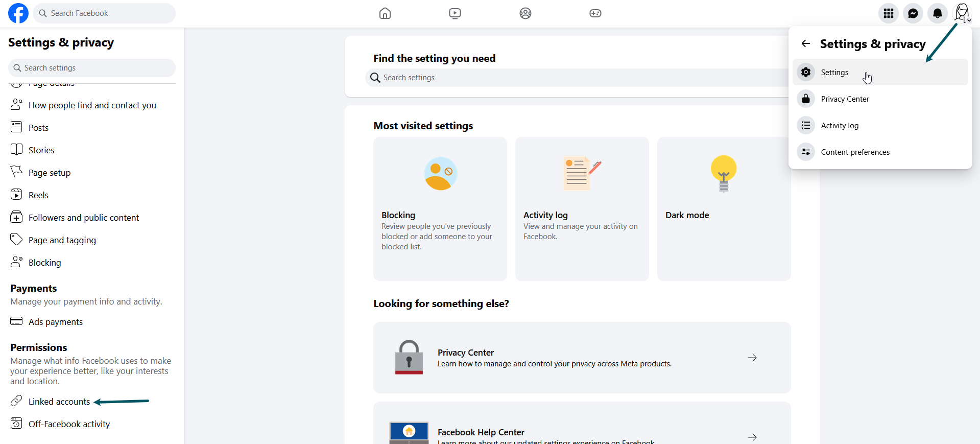Image resolution: width=980 pixels, height=444 pixels.
Task: Open the Video tab icon
Action: (455, 13)
